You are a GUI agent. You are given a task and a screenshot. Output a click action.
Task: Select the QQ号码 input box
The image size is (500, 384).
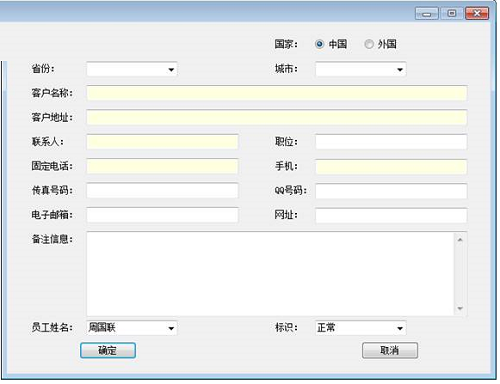point(391,191)
